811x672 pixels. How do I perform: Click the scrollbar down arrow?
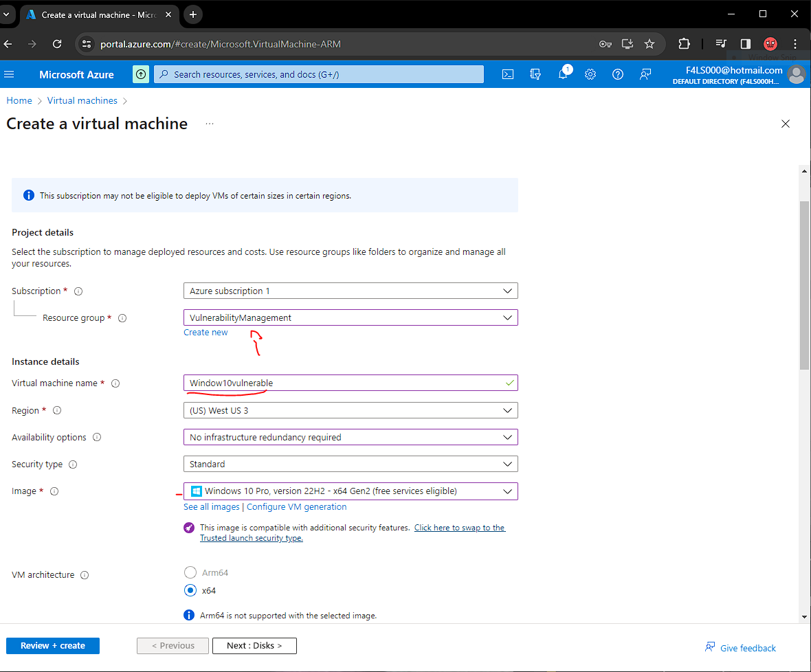pos(804,616)
